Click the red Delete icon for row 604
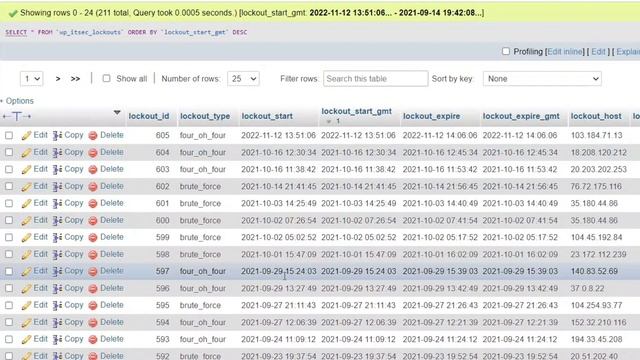The width and height of the screenshot is (640, 360). click(93, 153)
